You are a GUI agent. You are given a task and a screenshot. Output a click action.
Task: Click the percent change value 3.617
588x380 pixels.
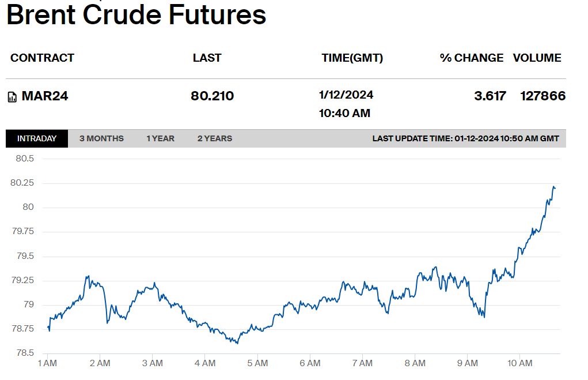(x=490, y=96)
